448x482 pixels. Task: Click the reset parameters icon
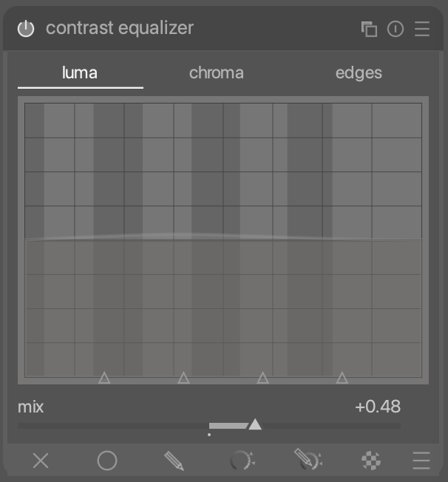[396, 29]
